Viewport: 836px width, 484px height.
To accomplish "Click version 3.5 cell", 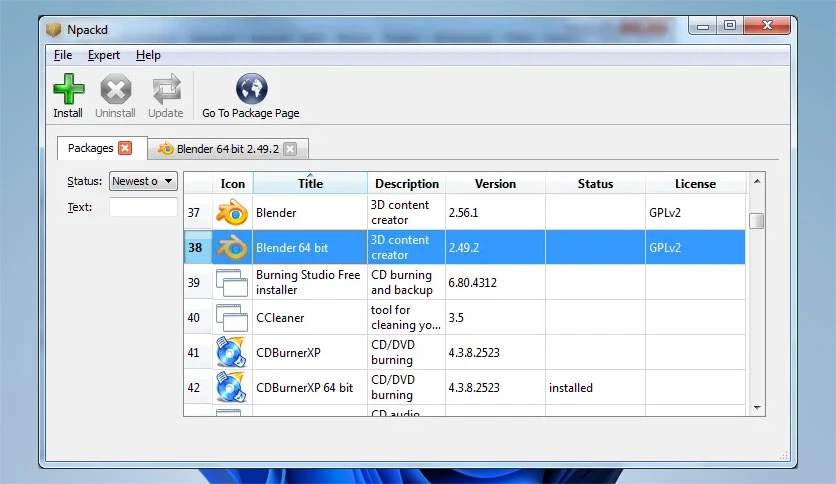I will coord(495,318).
